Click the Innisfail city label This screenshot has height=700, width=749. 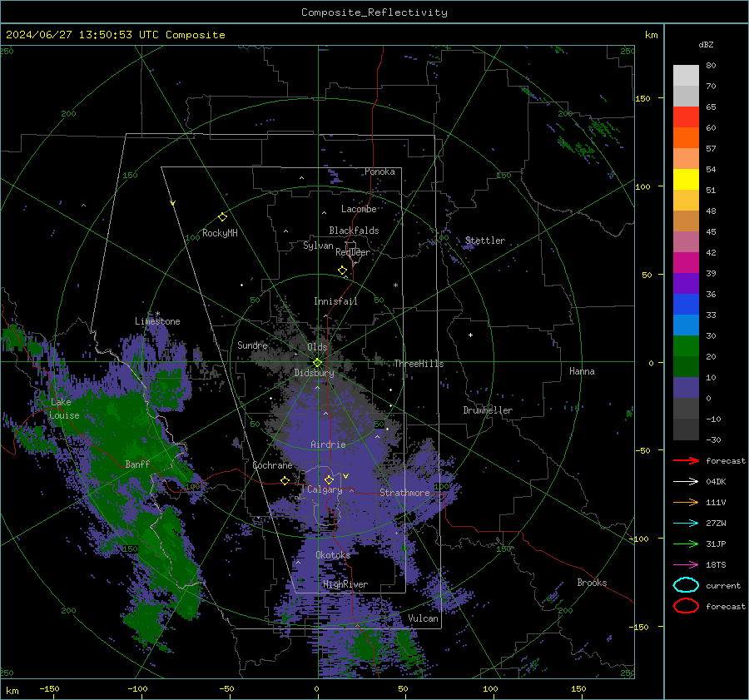335,301
